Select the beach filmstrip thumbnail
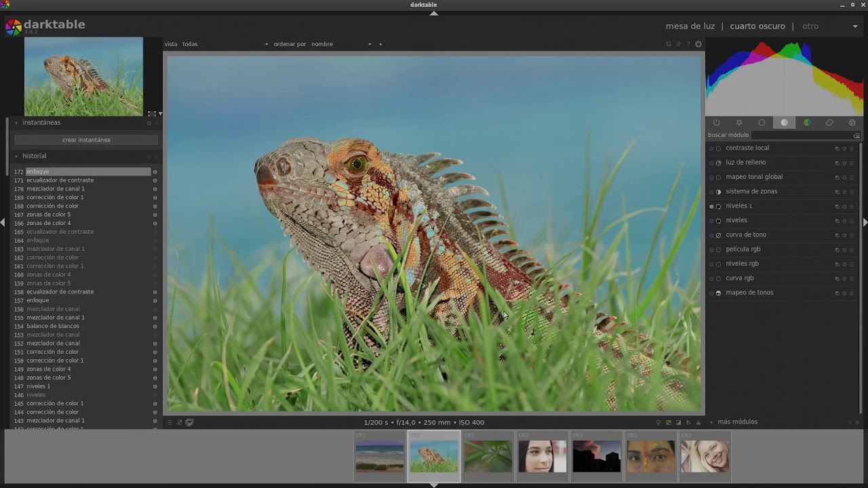 coord(380,456)
